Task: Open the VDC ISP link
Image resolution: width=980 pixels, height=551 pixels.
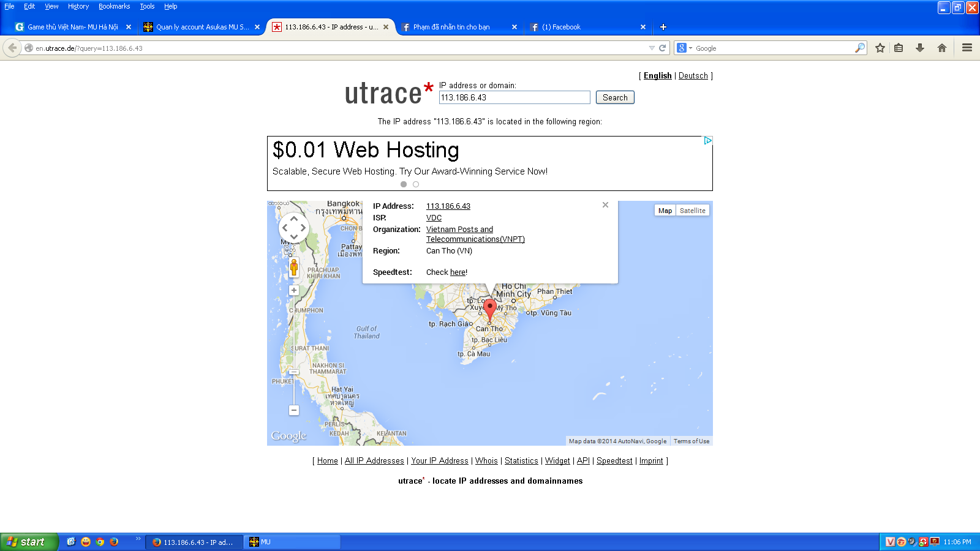Action: 434,218
